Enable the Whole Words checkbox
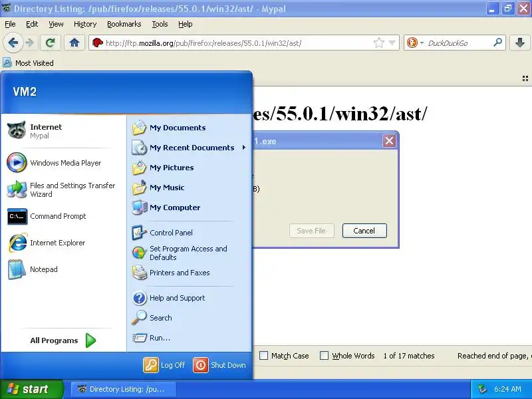Image resolution: width=532 pixels, height=399 pixels. pos(325,355)
